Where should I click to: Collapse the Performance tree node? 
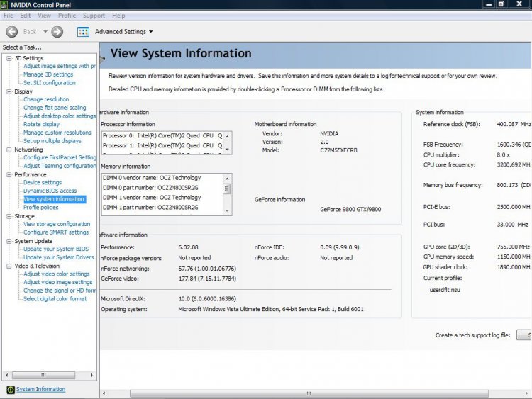(9, 174)
